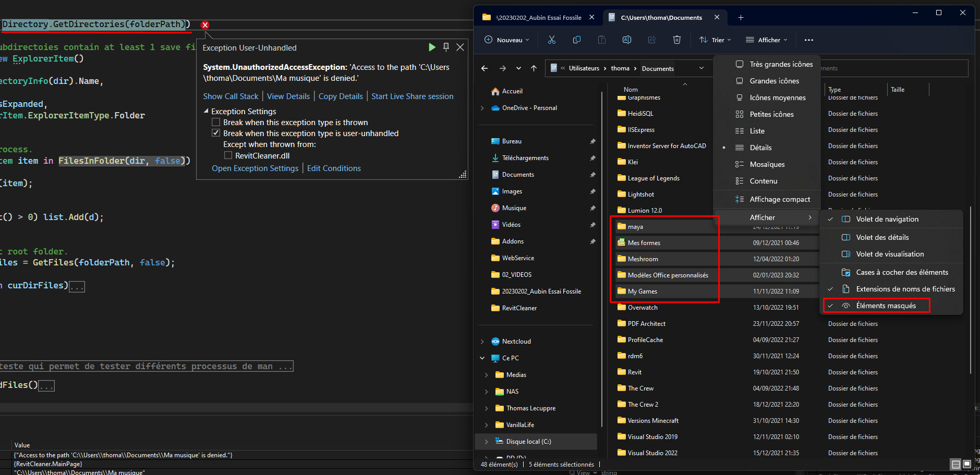The image size is (980, 475).
Task: Click the Paste icon in Explorer toolbar
Action: 602,40
